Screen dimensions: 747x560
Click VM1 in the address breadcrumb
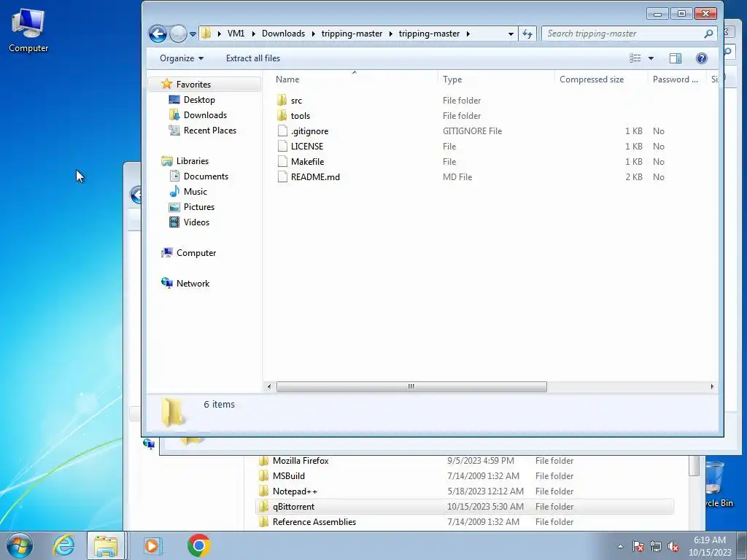pos(236,34)
